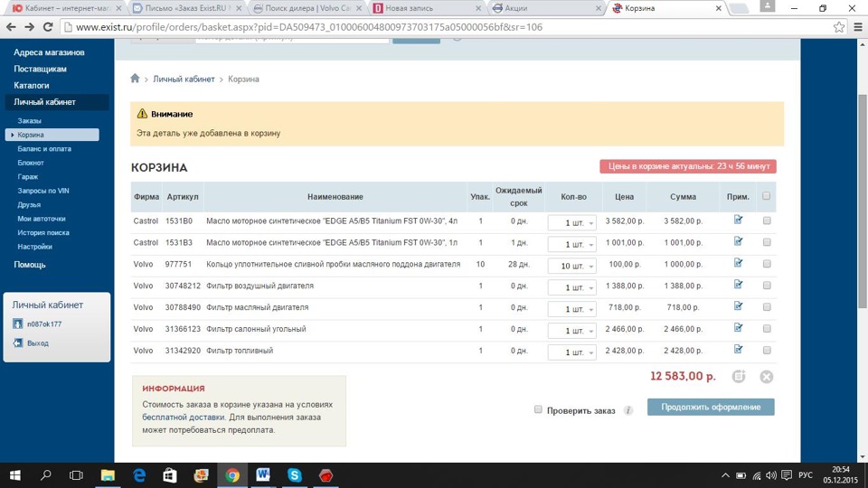868x488 pixels.
Task: Edit note for Castrol 1531B0 row
Action: point(738,220)
